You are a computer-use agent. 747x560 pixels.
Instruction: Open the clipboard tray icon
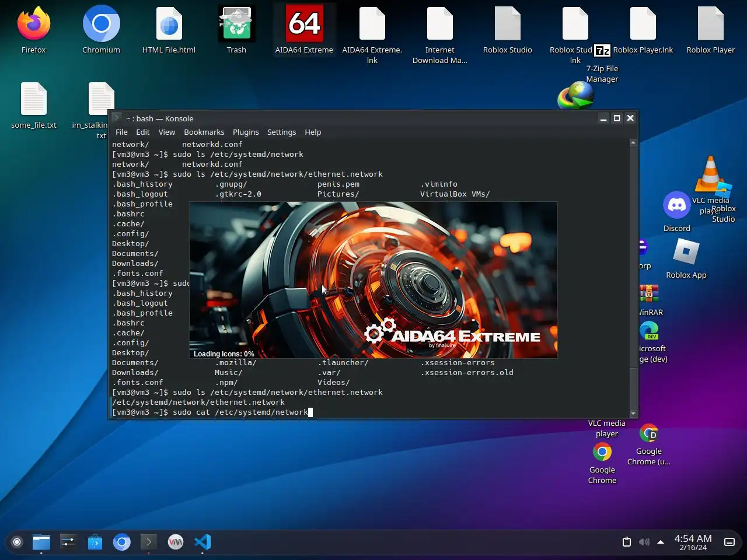pyautogui.click(x=627, y=542)
